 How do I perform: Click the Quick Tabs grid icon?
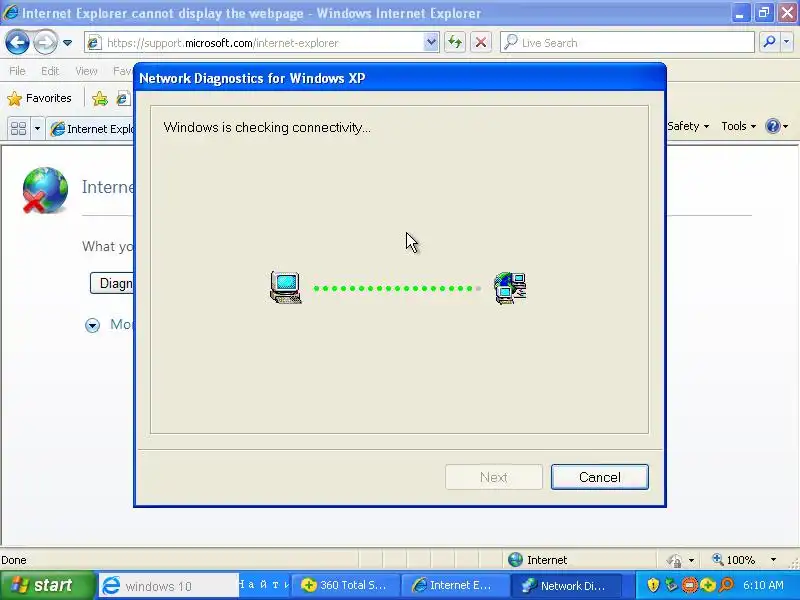coord(18,129)
